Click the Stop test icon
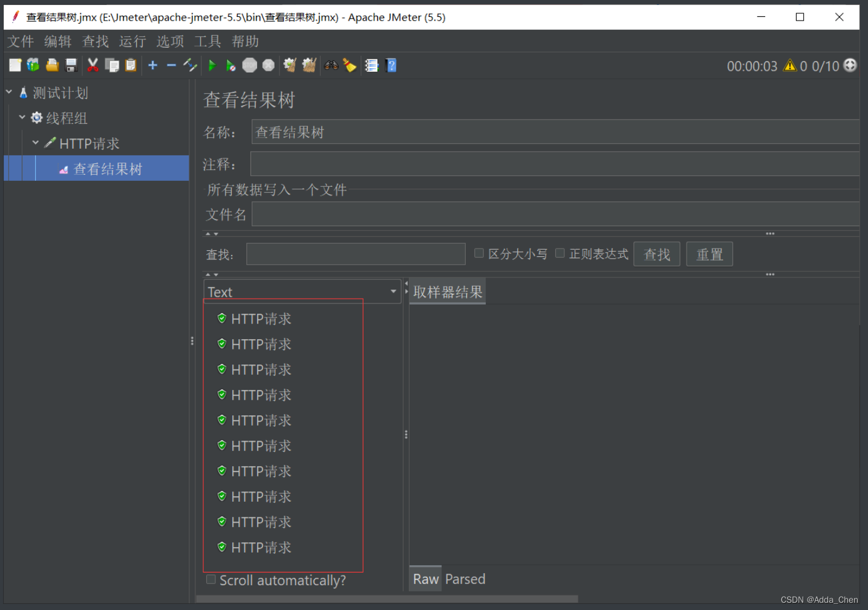868x610 pixels. [x=250, y=65]
